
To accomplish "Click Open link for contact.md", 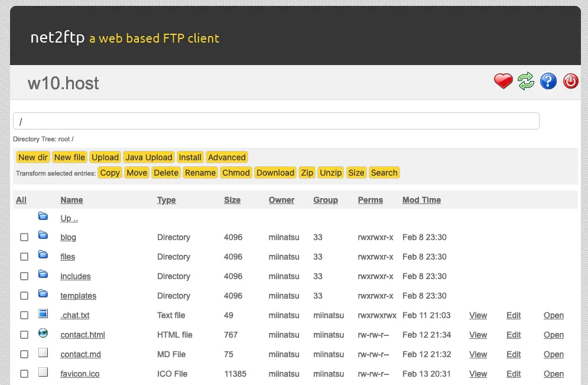I will pos(554,354).
